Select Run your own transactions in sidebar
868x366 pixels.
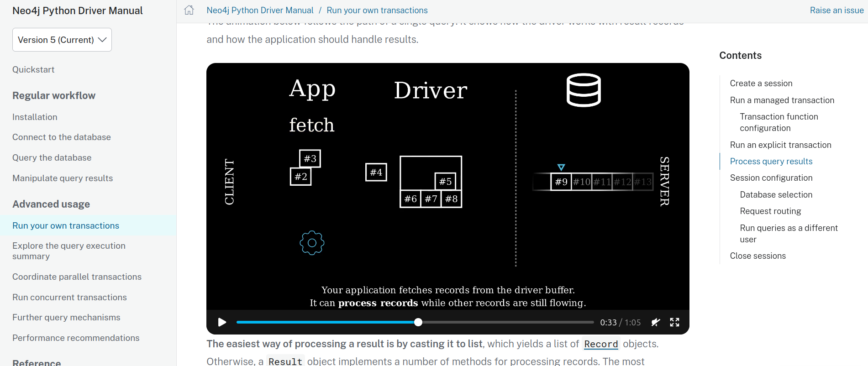click(x=66, y=225)
